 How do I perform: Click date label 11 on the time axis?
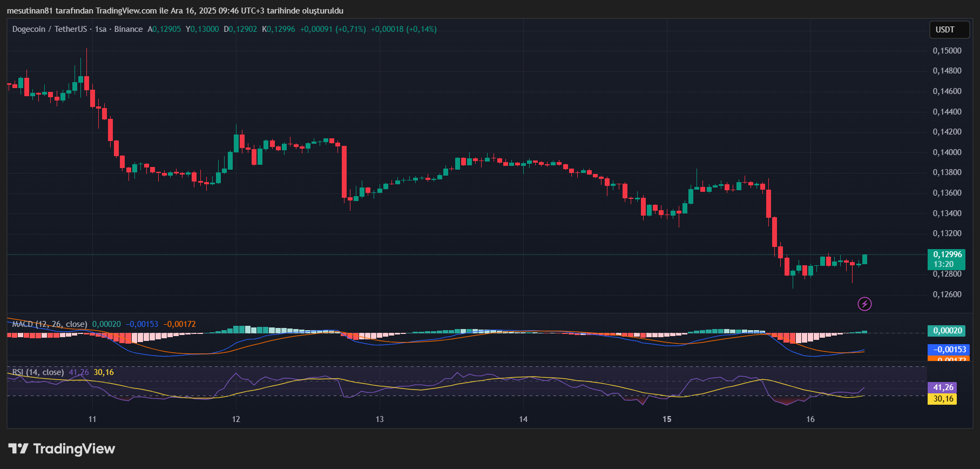click(92, 419)
